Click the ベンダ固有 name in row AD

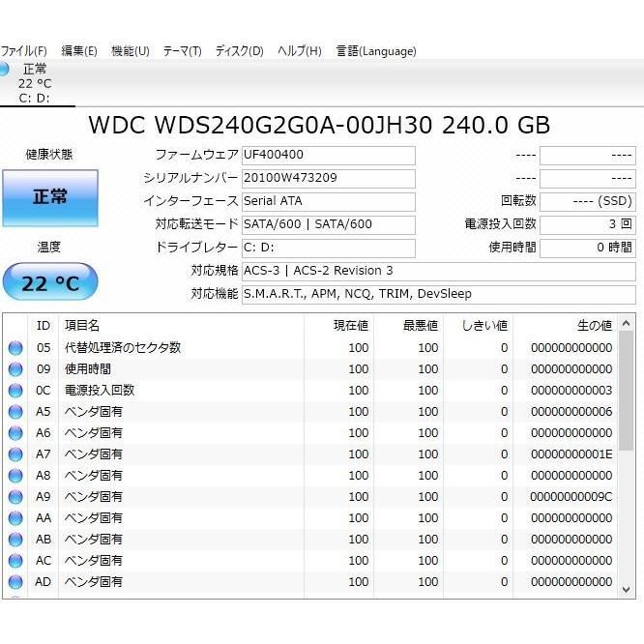pyautogui.click(x=93, y=582)
